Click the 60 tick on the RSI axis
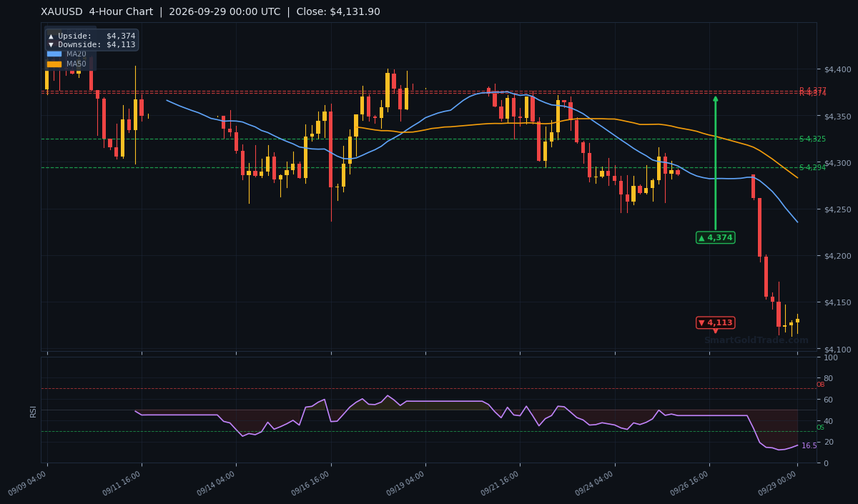 point(829,400)
